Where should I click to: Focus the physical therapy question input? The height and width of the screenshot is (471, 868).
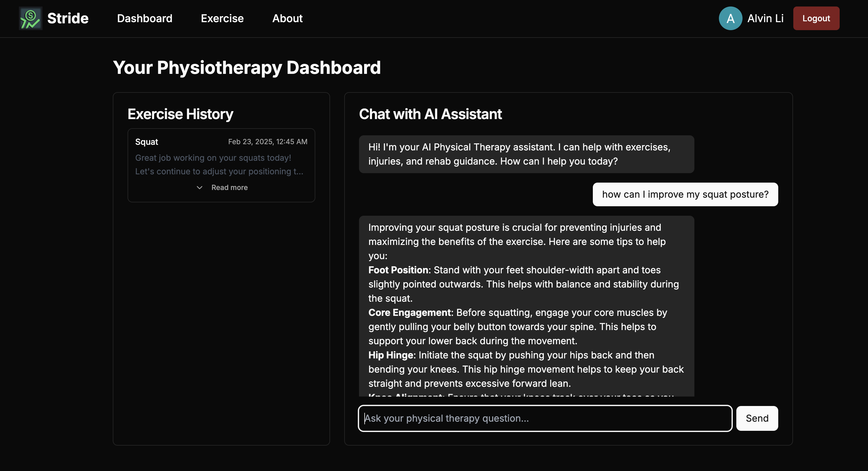click(545, 418)
